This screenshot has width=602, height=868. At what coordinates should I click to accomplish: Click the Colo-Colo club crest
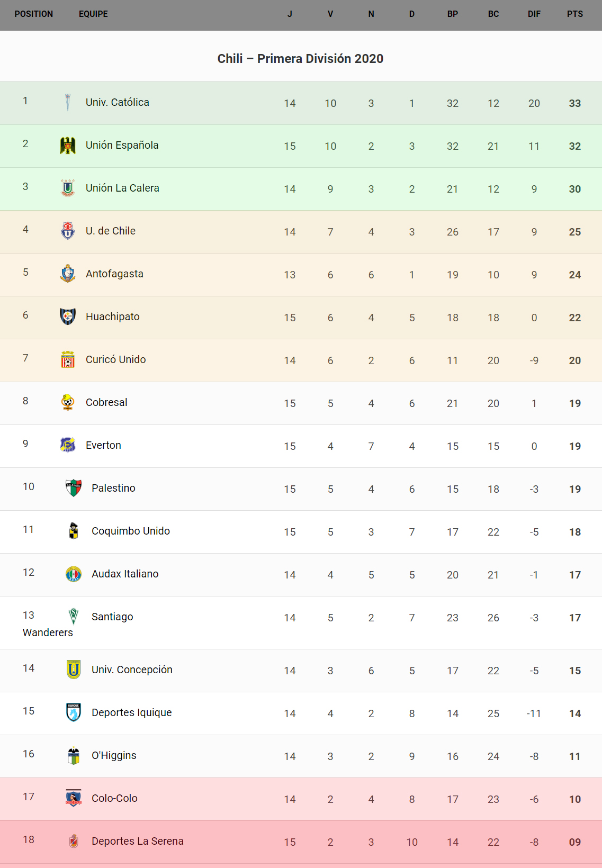(x=74, y=798)
